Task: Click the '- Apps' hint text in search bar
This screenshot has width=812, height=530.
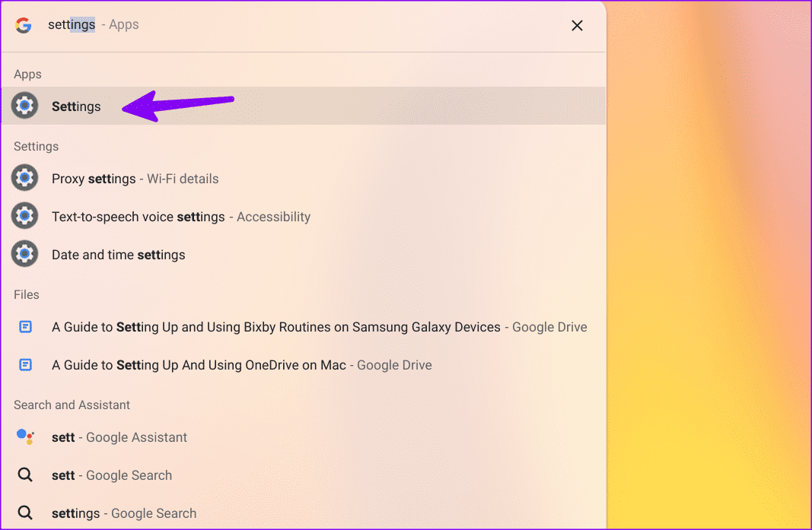Action: click(x=120, y=24)
